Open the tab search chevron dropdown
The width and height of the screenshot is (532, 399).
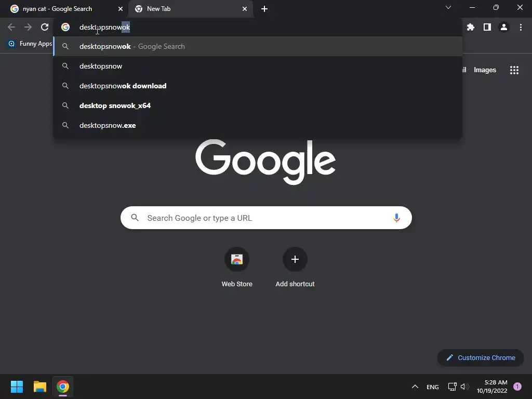(448, 7)
